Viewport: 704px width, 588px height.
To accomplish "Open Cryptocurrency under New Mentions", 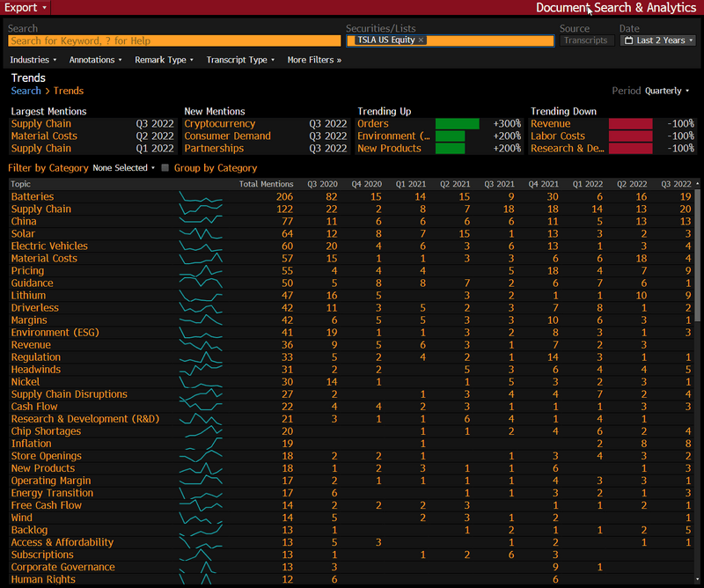I will click(219, 124).
